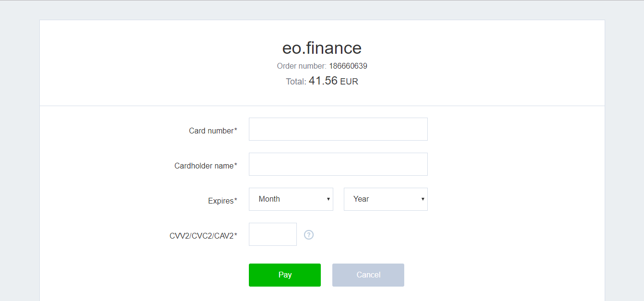Image resolution: width=644 pixels, height=301 pixels.
Task: Click the "Total:" label text
Action: tap(296, 82)
